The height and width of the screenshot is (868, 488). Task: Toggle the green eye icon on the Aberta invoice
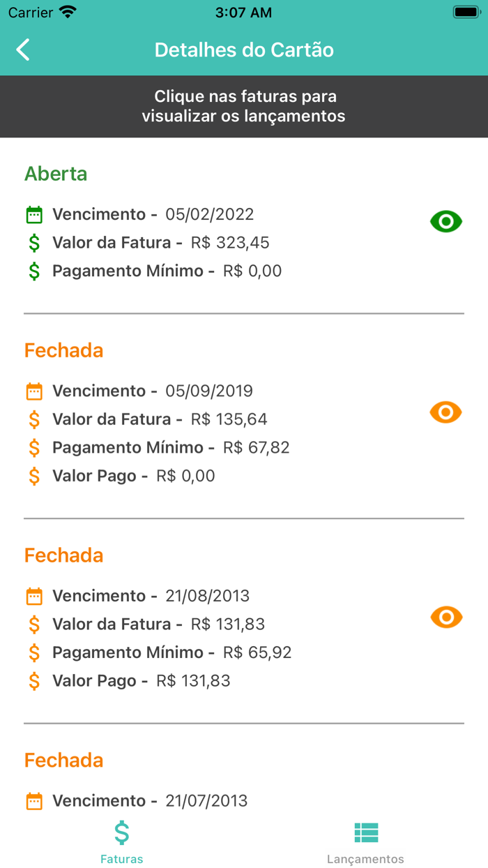[x=446, y=221]
